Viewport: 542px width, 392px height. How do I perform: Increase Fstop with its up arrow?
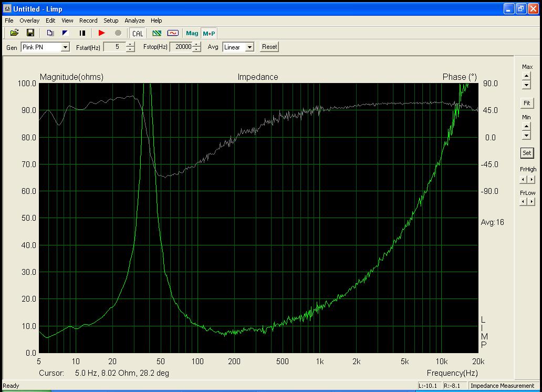196,44
